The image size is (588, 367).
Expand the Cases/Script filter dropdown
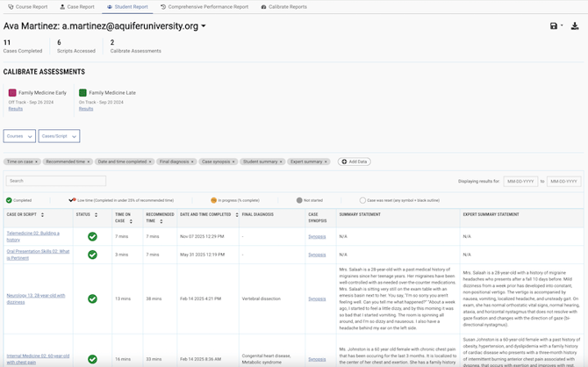tap(59, 136)
